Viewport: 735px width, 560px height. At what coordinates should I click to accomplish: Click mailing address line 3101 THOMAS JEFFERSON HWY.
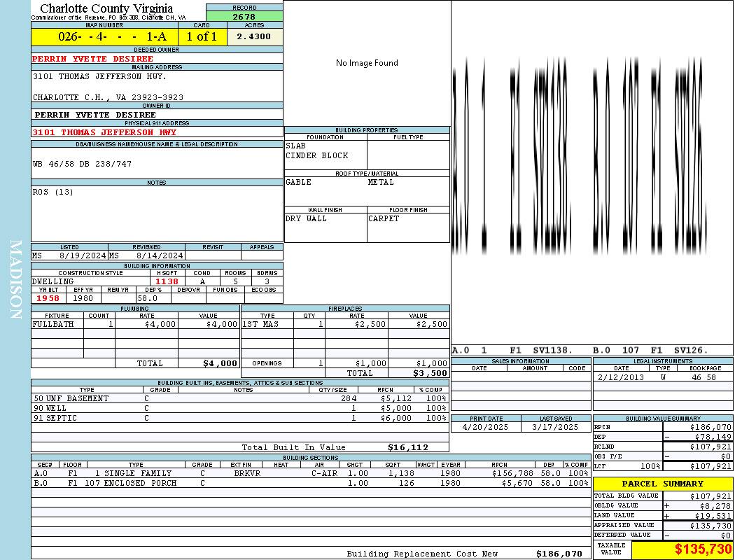[100, 76]
